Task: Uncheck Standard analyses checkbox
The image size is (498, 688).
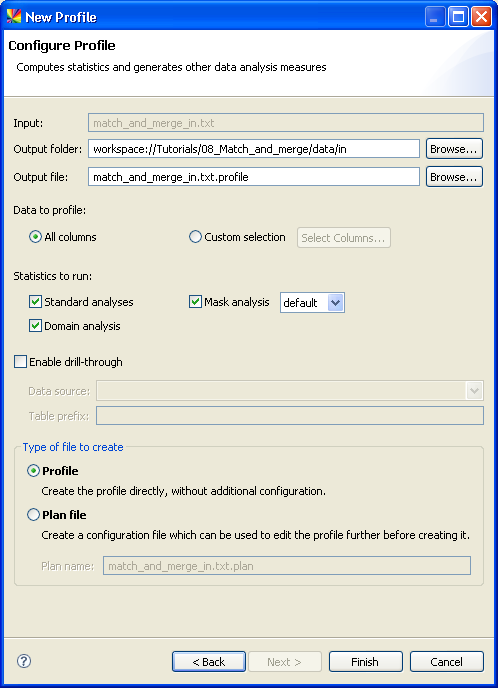Action: (x=35, y=302)
